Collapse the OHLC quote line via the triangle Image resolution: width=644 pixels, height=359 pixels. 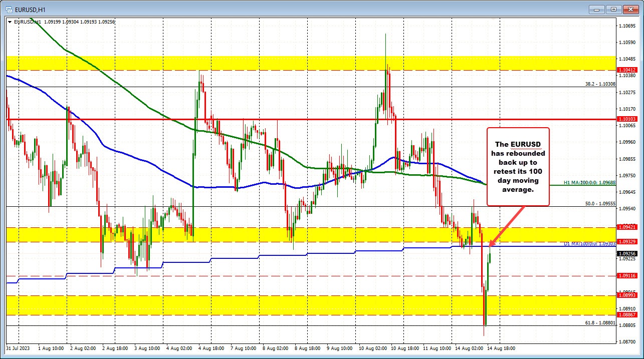click(x=10, y=22)
